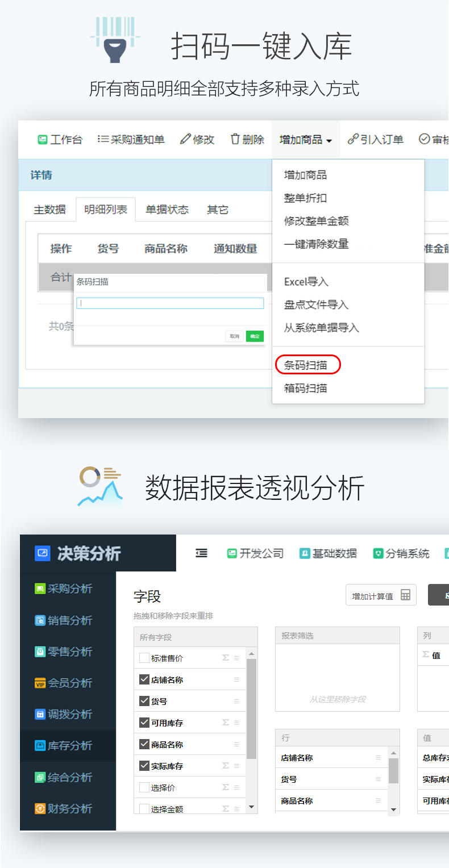Click the down arrow of 所有字段 scrollbar

tap(252, 807)
